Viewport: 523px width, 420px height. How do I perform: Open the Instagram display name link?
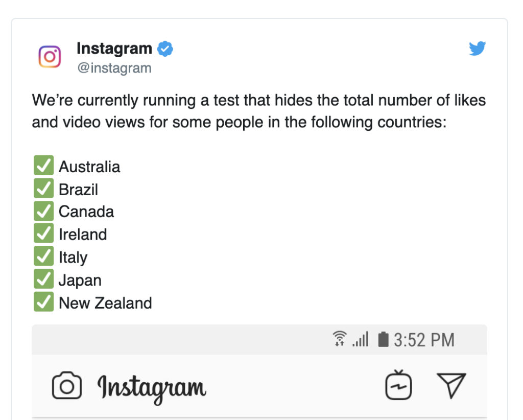tap(114, 49)
